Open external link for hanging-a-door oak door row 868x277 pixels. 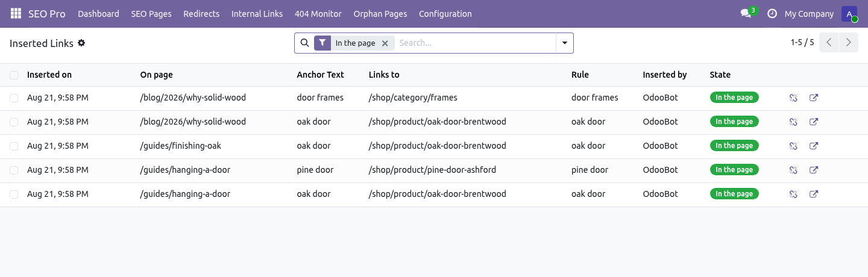(814, 194)
